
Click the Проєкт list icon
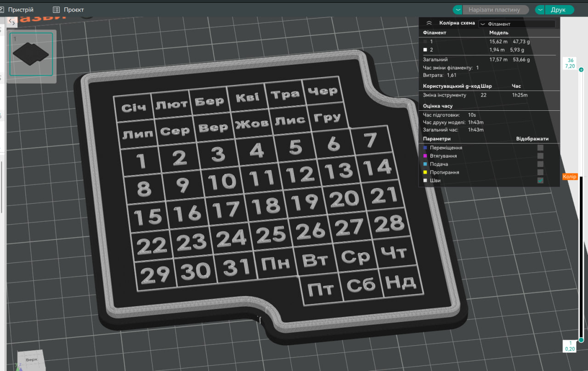57,10
